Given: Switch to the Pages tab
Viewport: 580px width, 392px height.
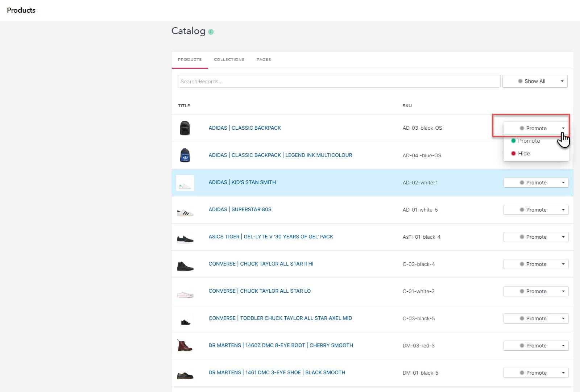Looking at the screenshot, I should [x=264, y=59].
